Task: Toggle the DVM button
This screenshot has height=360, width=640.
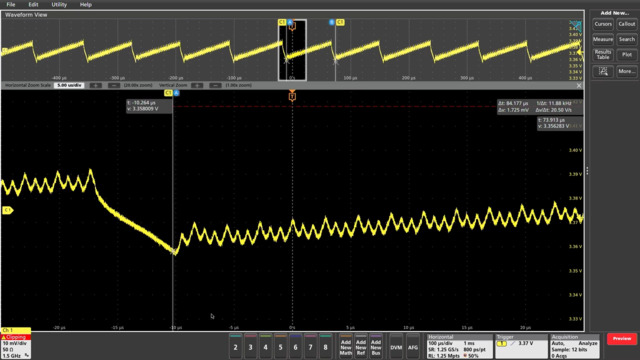Action: click(396, 347)
